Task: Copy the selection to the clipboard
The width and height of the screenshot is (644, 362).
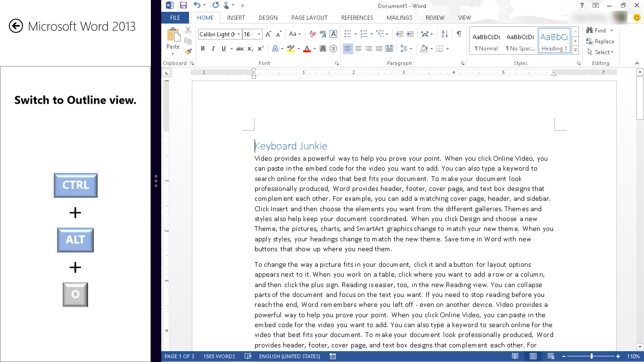Action: pyautogui.click(x=188, y=41)
